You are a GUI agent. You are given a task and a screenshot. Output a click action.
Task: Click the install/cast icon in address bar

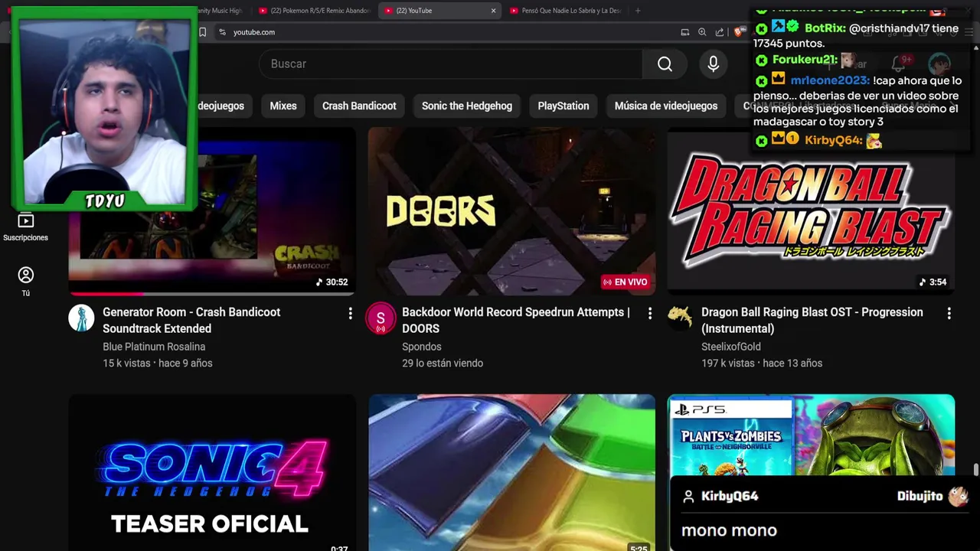click(x=684, y=32)
